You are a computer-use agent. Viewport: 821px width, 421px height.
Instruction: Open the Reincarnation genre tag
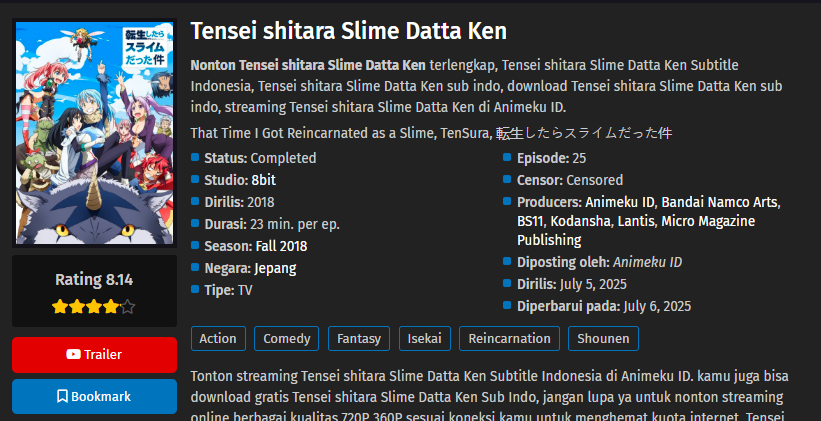[509, 339]
